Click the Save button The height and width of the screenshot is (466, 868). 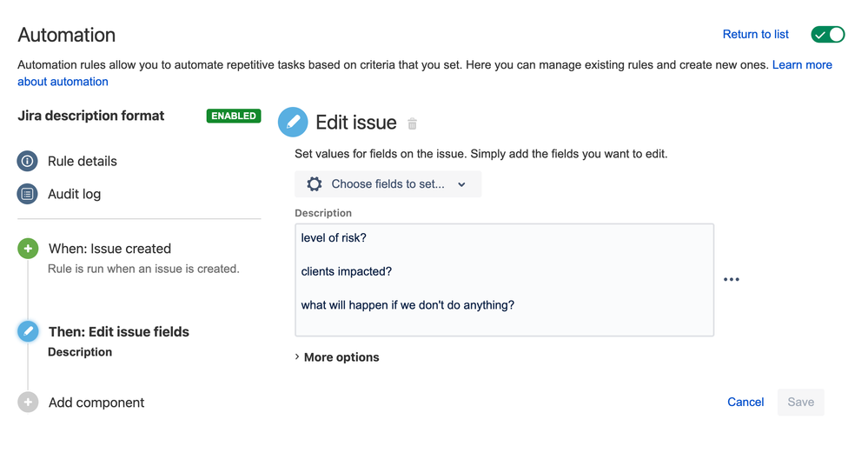click(x=800, y=403)
